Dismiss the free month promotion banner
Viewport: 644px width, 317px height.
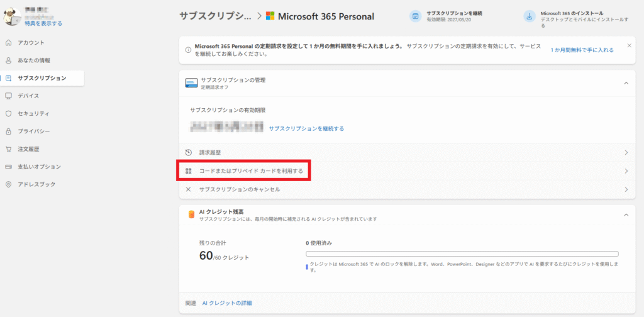tap(629, 45)
